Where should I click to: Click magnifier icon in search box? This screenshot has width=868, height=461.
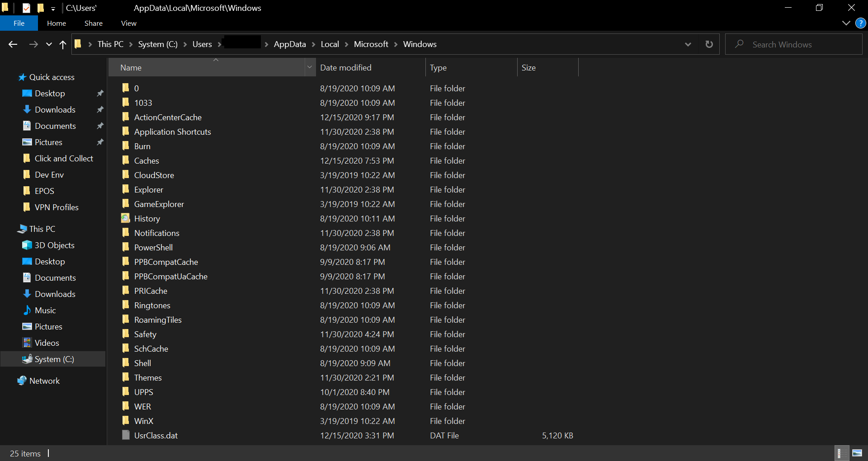740,44
